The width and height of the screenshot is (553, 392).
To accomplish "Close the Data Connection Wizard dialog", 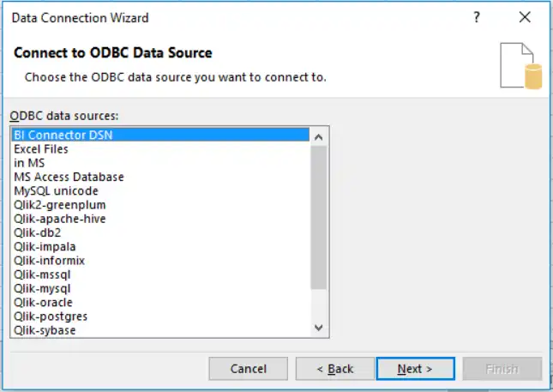I will tap(525, 17).
